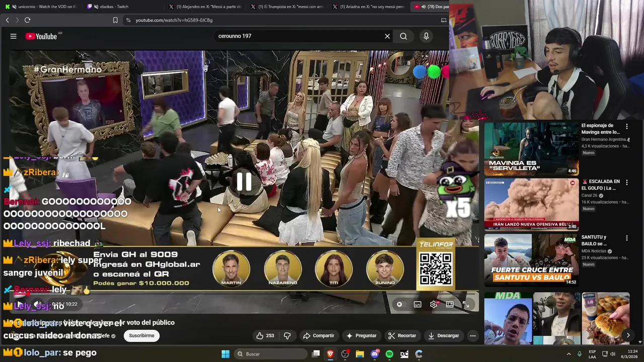Open the MDA Noticias channel name link
Image resolution: width=644 pixels, height=362 pixels.
click(594, 251)
